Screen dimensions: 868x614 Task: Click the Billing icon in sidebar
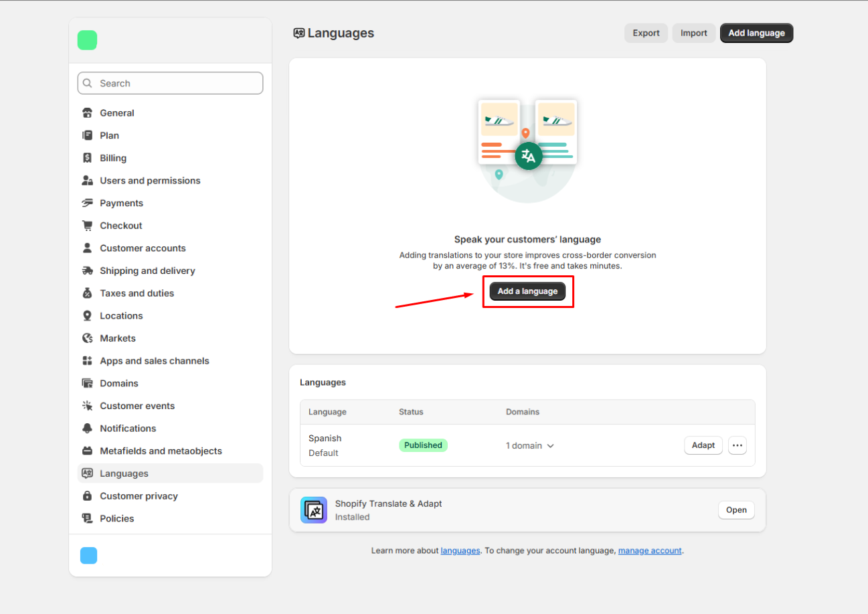87,158
